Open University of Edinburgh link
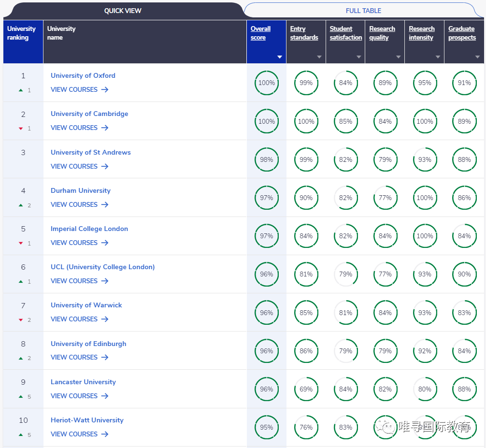 (x=88, y=344)
